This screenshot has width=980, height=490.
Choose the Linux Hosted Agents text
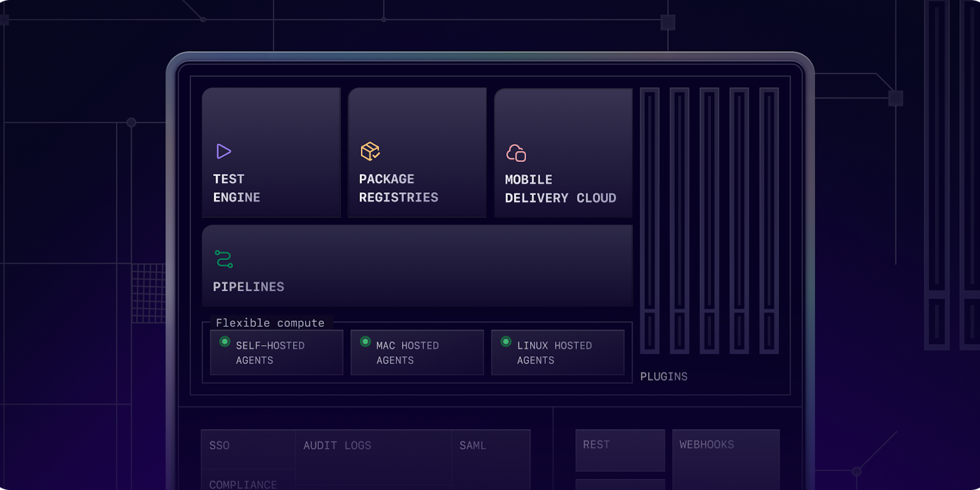pyautogui.click(x=554, y=353)
